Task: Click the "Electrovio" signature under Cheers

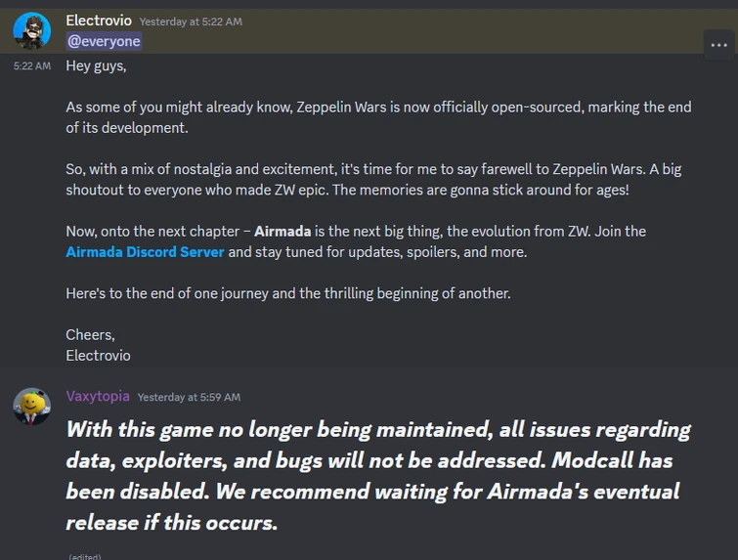Action: 98,355
